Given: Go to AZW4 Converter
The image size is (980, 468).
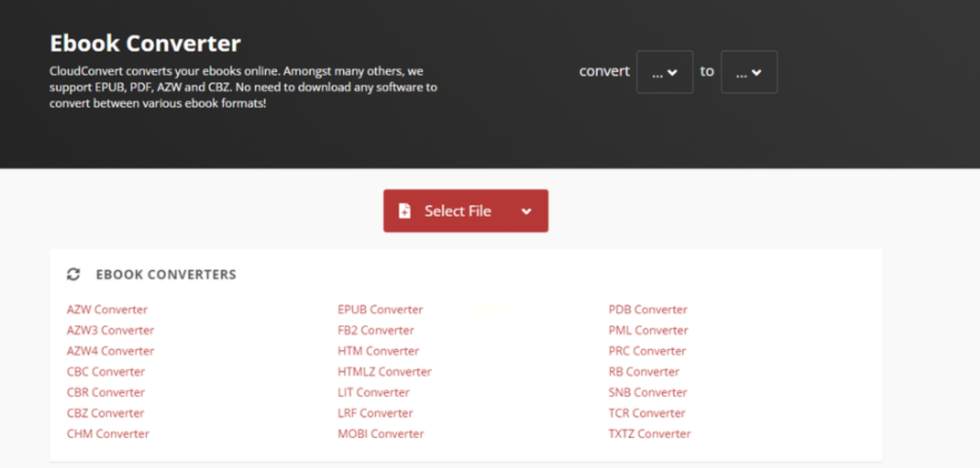Looking at the screenshot, I should 111,351.
